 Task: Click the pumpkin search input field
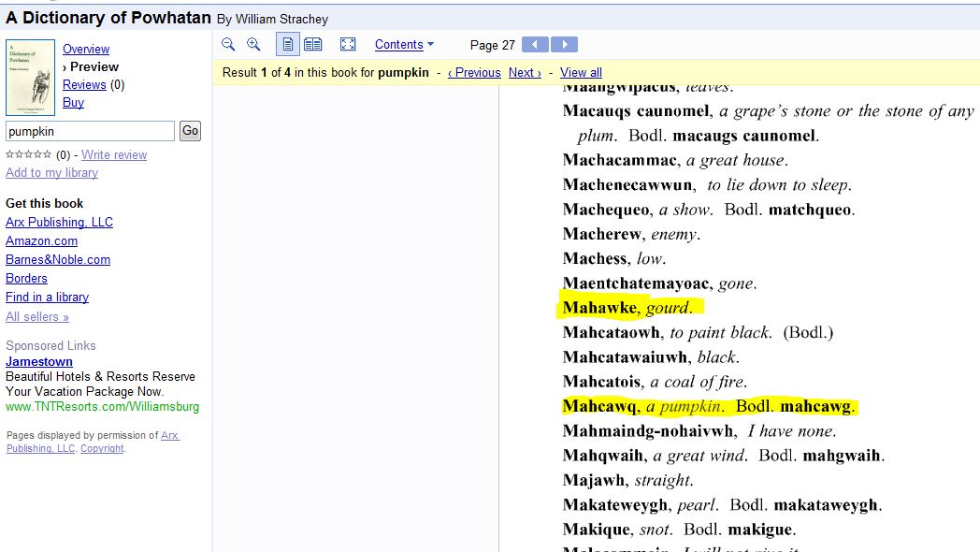coord(90,131)
